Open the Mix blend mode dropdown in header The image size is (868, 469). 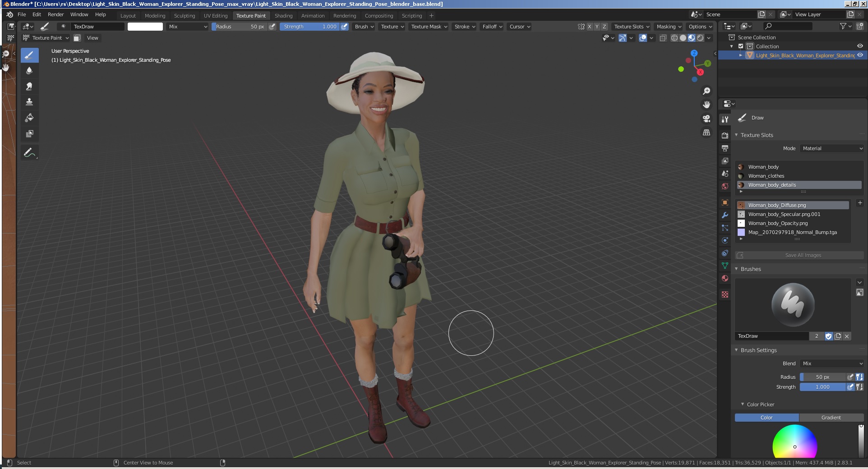[188, 27]
